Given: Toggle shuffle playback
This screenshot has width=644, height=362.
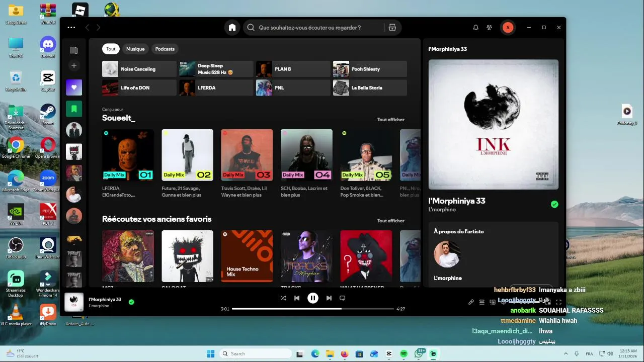Looking at the screenshot, I should click(x=283, y=298).
